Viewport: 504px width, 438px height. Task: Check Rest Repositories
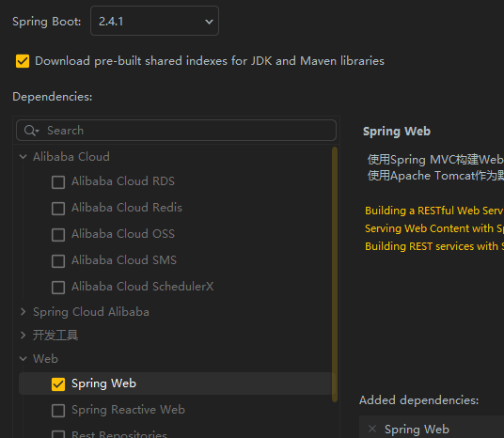point(58,434)
